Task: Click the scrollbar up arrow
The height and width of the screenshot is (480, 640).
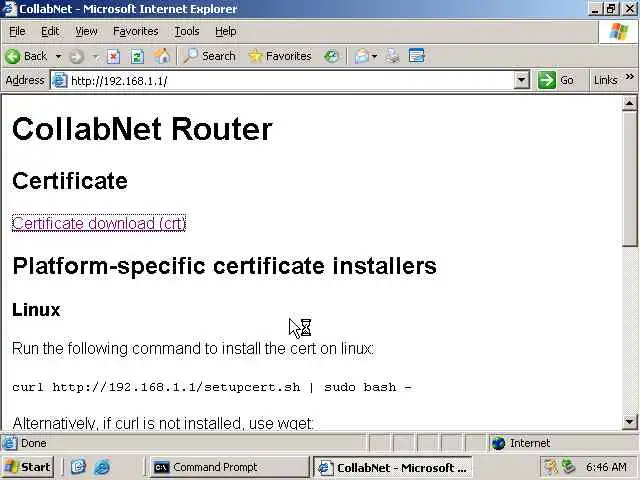Action: coord(629,103)
